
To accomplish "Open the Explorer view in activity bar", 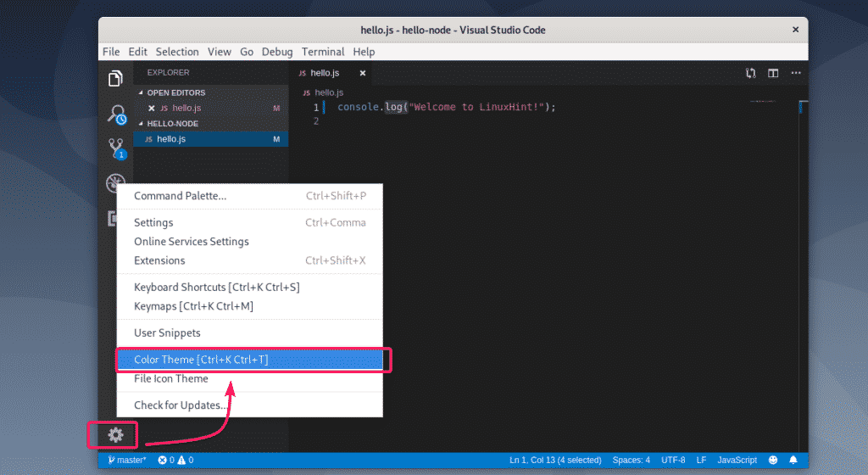I will [115, 79].
